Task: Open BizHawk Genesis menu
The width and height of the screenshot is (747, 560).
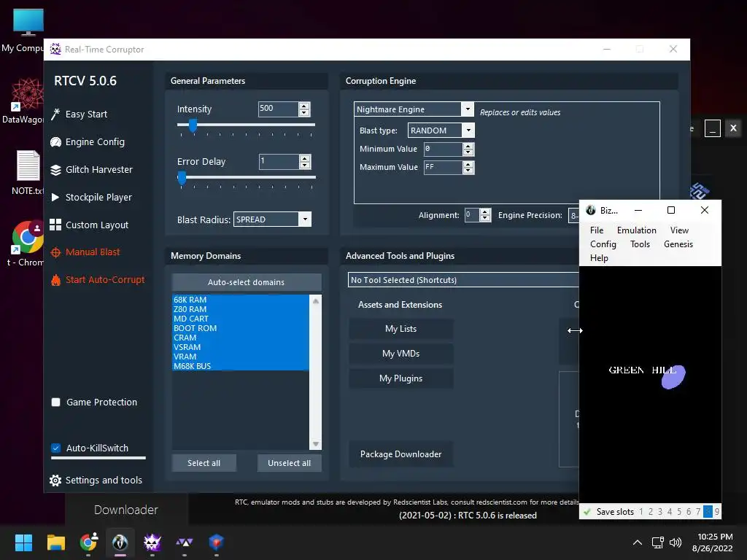Action: coord(678,244)
